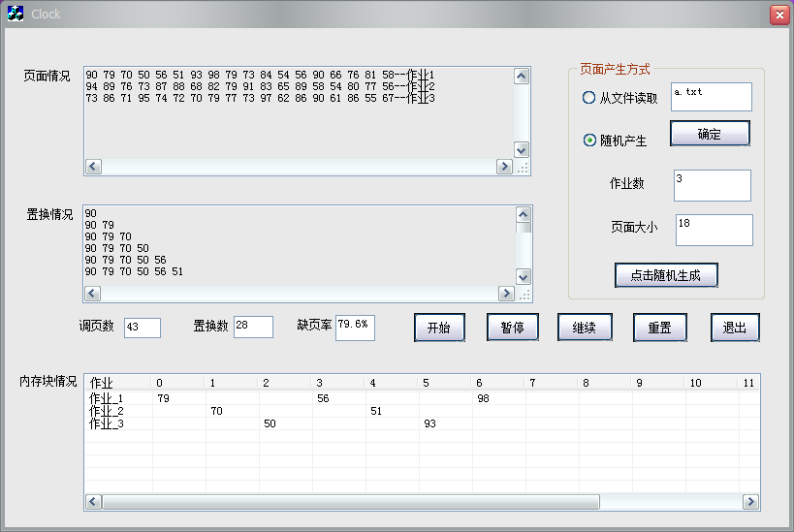Click the Clock app icon in title bar
Viewport: 794px width, 532px height.
16,14
